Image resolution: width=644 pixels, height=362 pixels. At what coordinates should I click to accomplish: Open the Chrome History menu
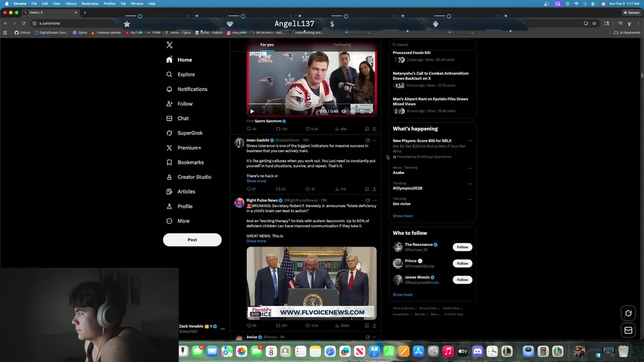click(71, 4)
